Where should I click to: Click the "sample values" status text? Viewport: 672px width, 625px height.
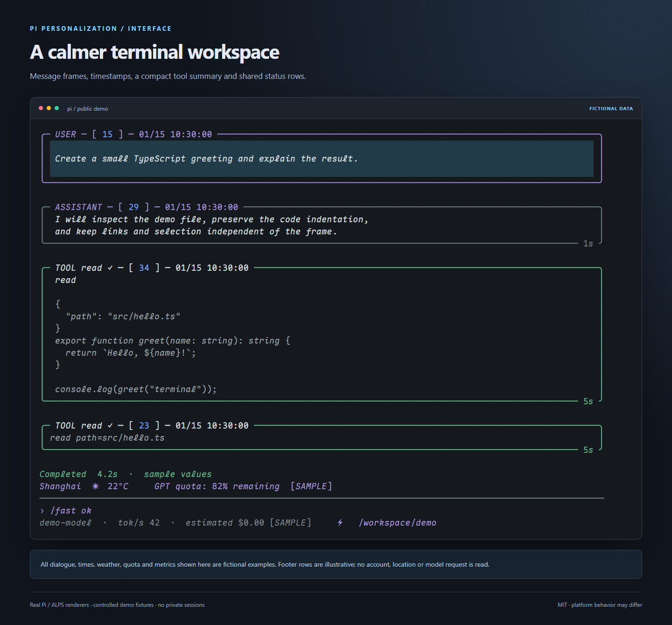[x=178, y=474]
